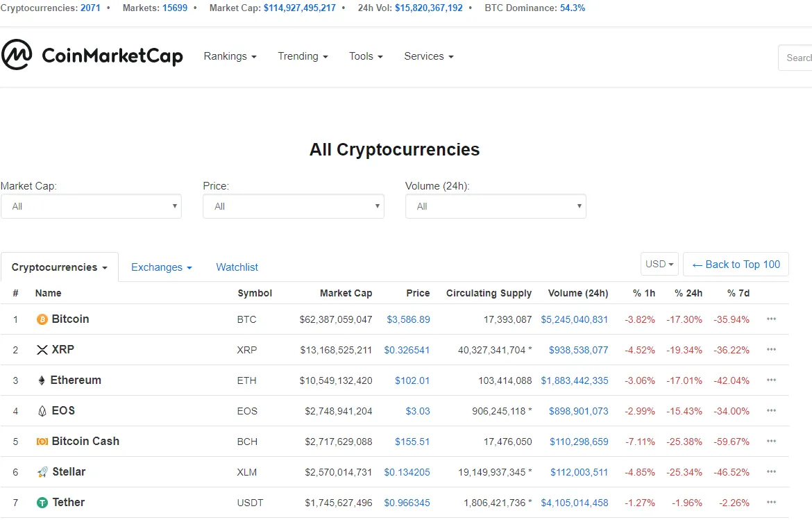This screenshot has height=520, width=812.
Task: Sort by the % 1h column header
Action: 644,293
